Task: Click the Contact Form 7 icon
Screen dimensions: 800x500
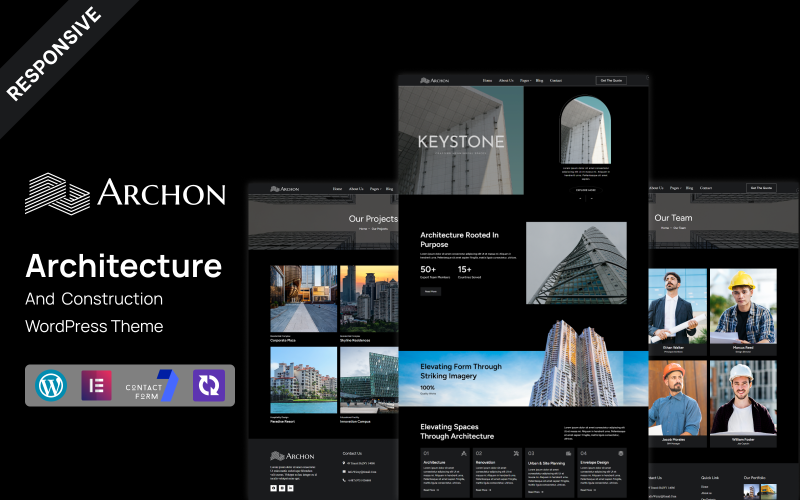Action: point(151,385)
